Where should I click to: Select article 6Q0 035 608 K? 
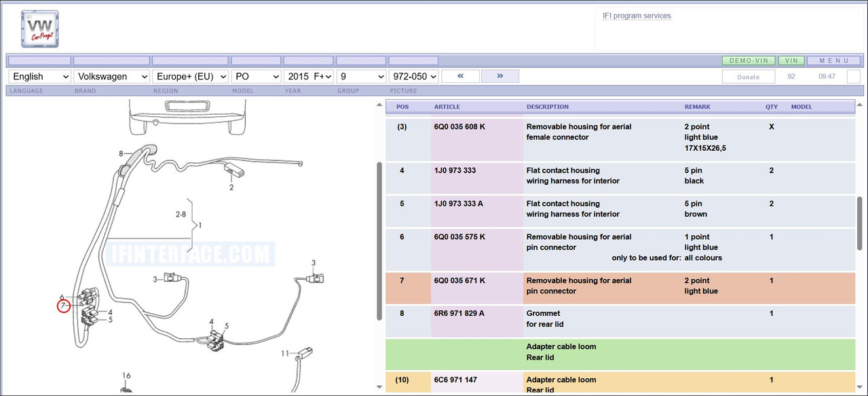click(x=459, y=127)
